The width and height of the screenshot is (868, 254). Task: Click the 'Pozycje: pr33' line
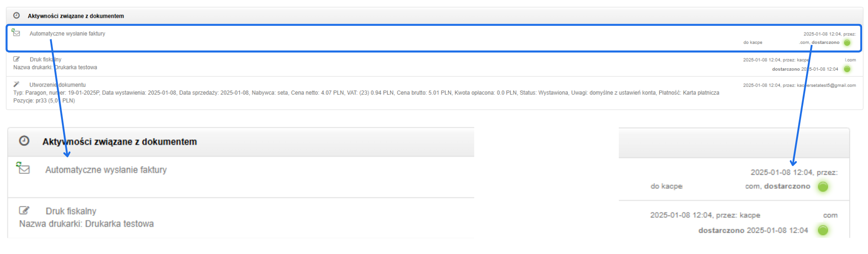pos(44,101)
